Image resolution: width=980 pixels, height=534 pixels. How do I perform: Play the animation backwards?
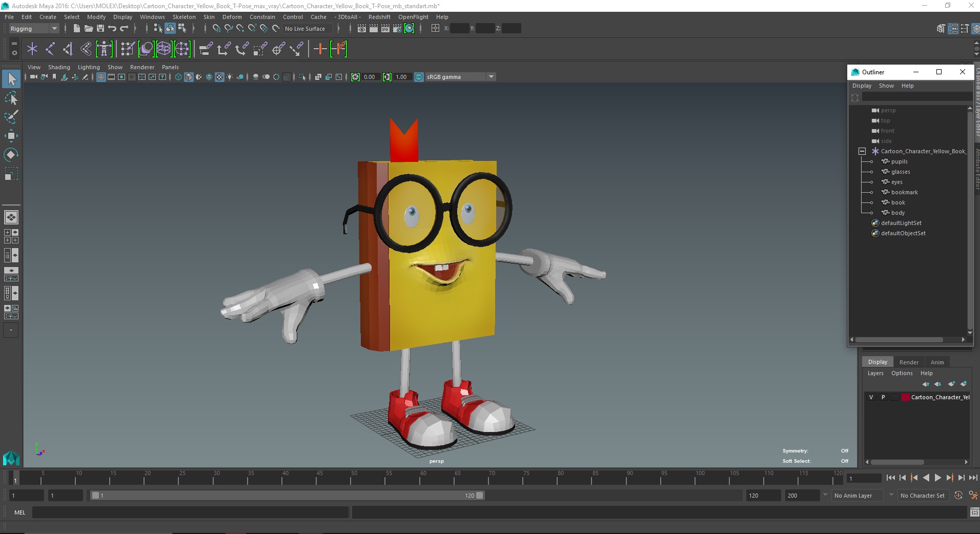coord(926,478)
